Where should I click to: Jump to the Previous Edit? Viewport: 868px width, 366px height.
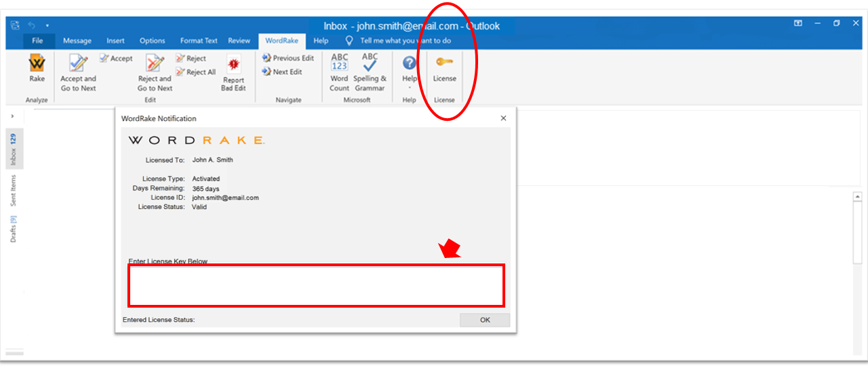coord(288,58)
